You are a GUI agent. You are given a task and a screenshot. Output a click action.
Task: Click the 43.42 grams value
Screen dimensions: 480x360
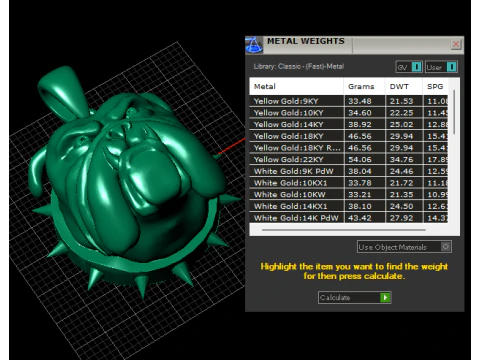[360, 218]
